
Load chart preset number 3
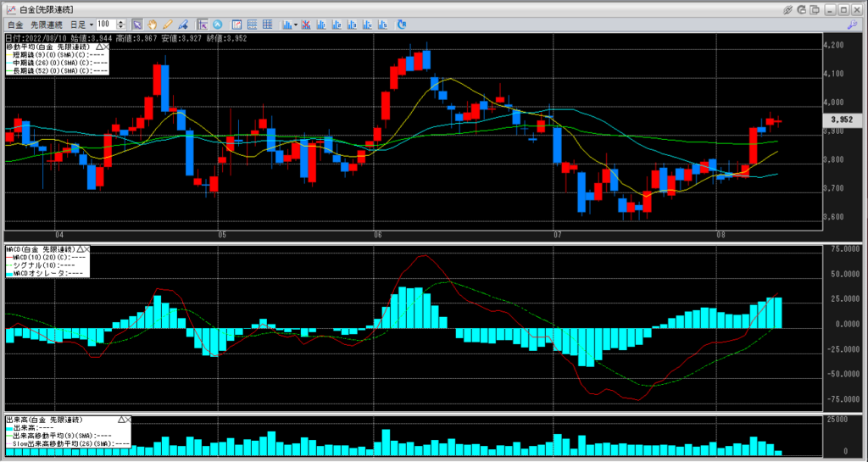[x=352, y=25]
